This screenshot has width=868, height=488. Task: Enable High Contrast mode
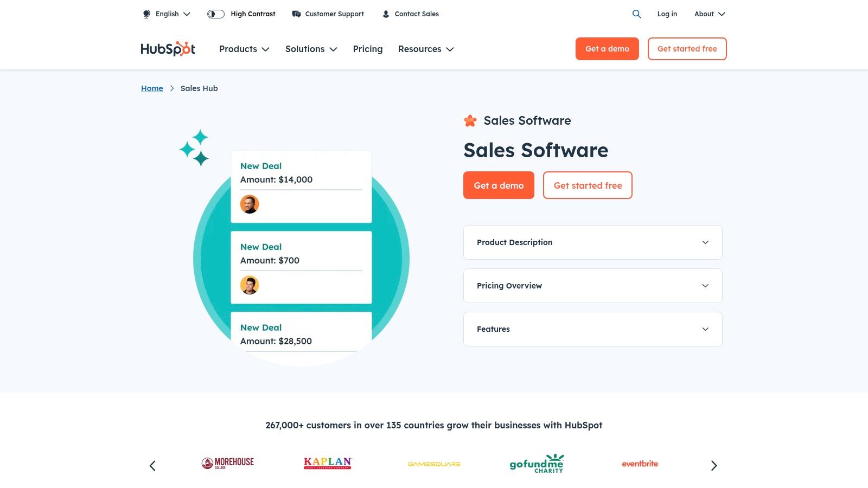point(215,14)
